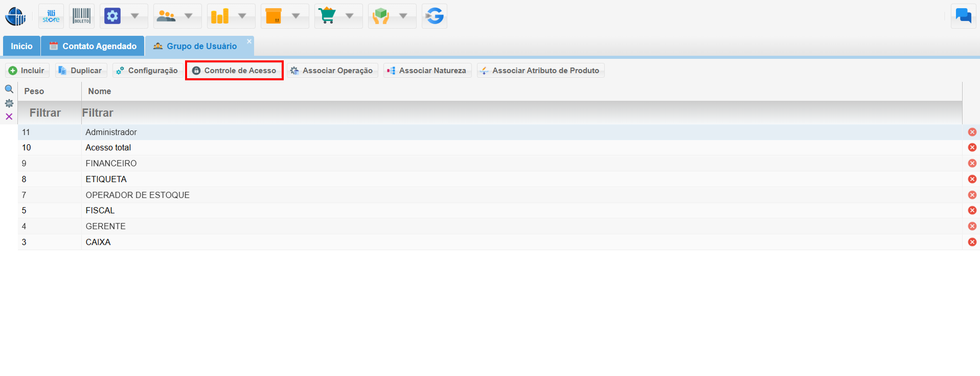
Task: Expand the settings gear dropdown arrow
Action: coord(135,16)
